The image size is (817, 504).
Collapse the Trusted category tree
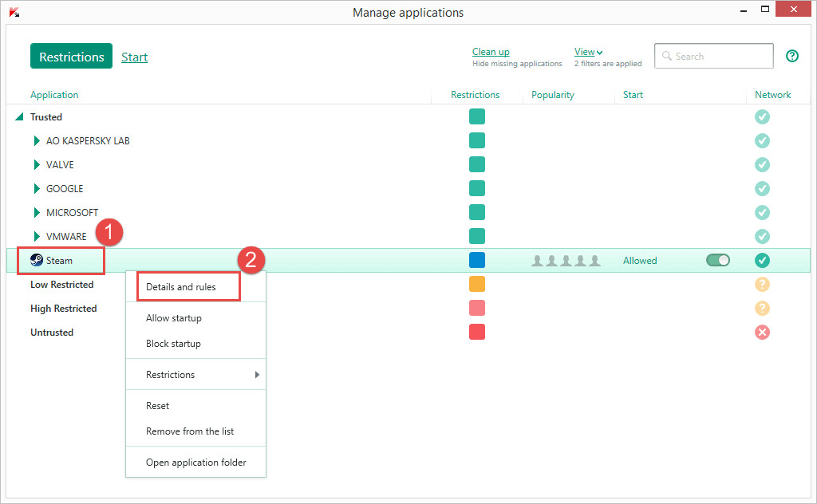(19, 117)
